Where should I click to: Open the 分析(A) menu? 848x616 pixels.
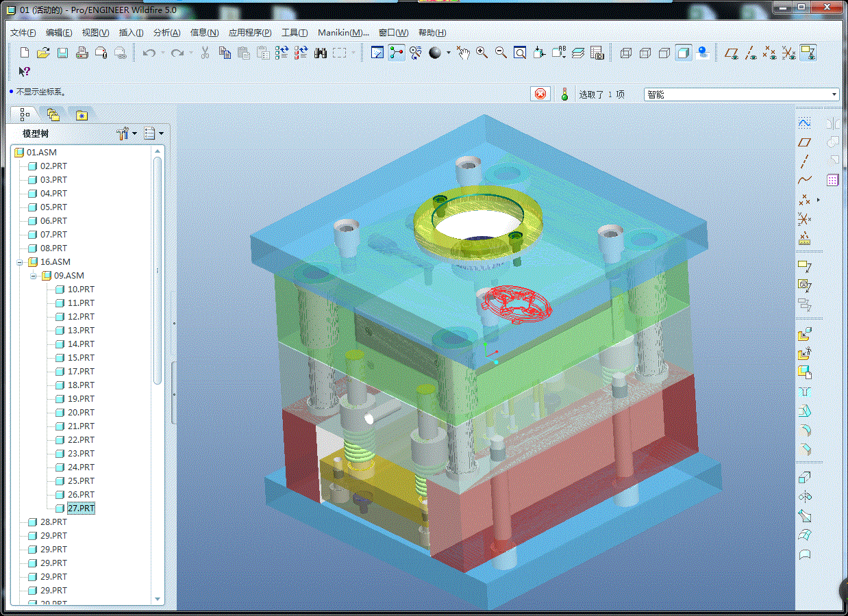pos(166,32)
